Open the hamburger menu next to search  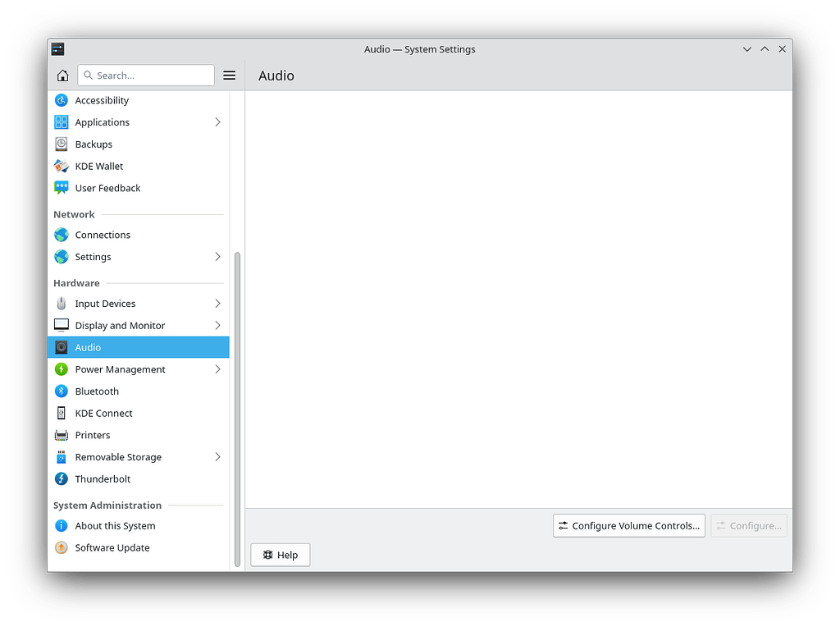[229, 75]
